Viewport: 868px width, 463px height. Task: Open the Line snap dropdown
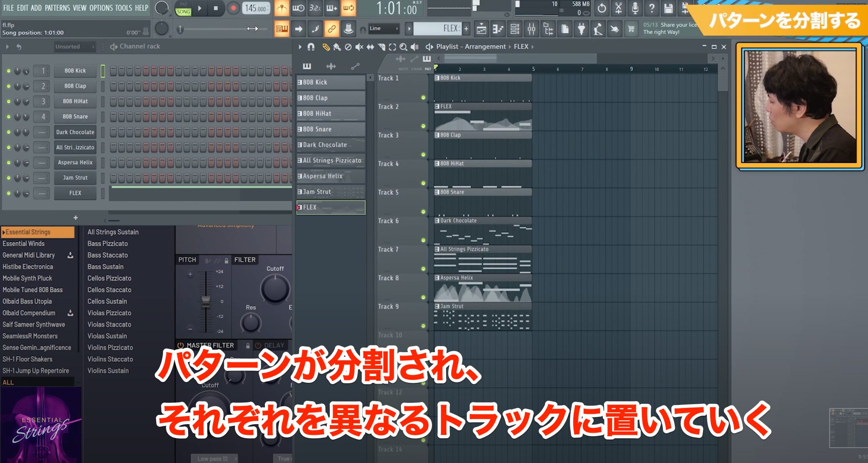[x=383, y=29]
